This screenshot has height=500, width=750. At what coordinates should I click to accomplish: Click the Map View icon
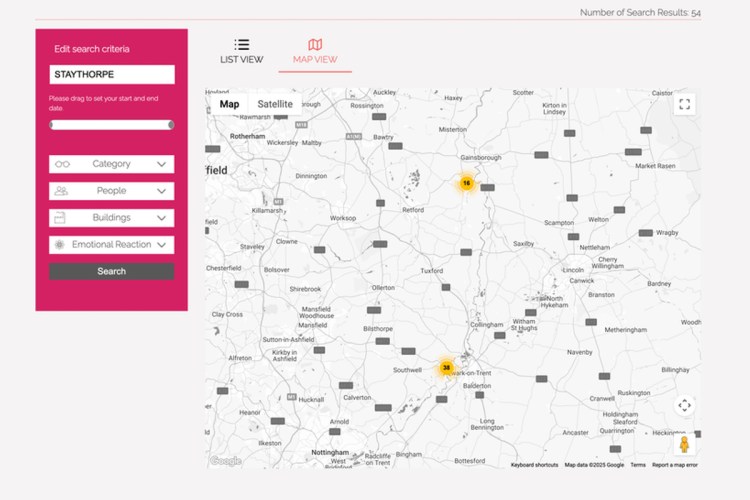tap(315, 44)
